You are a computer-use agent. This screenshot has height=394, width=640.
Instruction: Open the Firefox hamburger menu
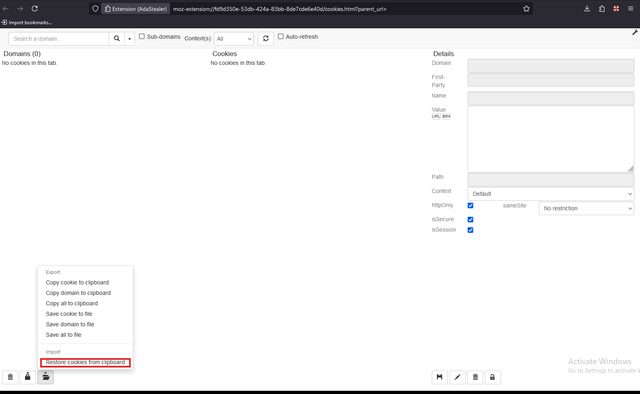[x=631, y=9]
